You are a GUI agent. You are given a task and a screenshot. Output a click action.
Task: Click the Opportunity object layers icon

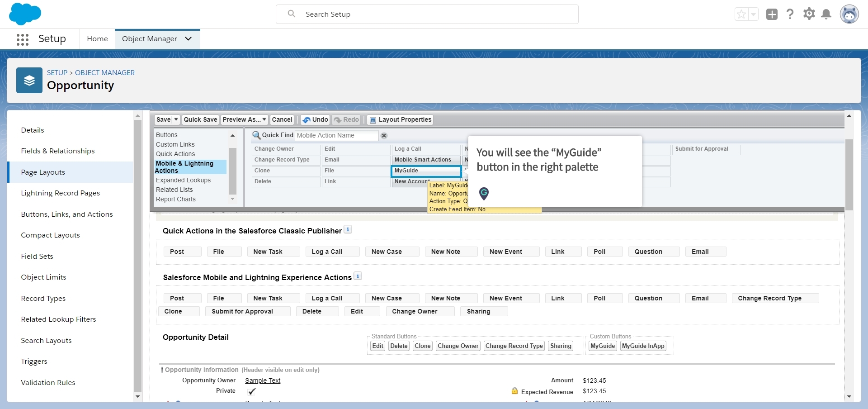click(x=29, y=80)
